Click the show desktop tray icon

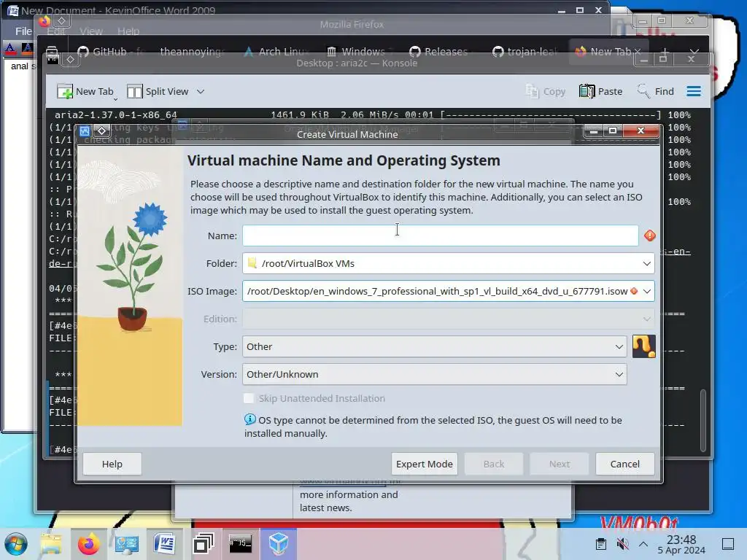coord(727,544)
